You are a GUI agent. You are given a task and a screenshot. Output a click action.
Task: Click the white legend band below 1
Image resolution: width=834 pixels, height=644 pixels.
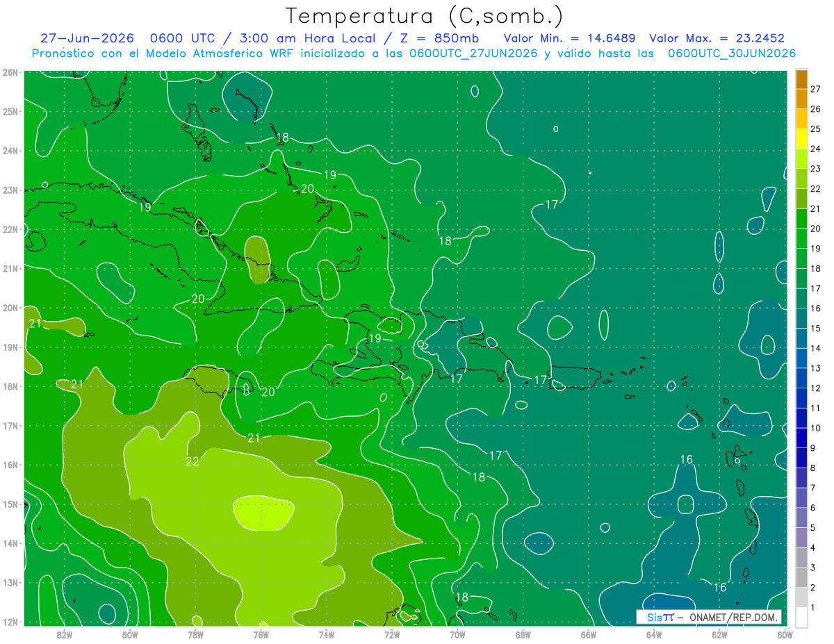(801, 617)
